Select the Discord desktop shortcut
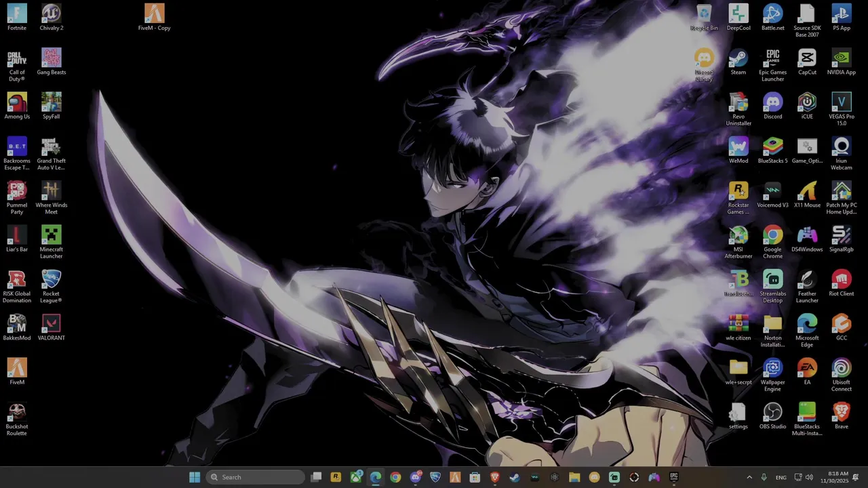The height and width of the screenshot is (488, 868). (x=773, y=106)
